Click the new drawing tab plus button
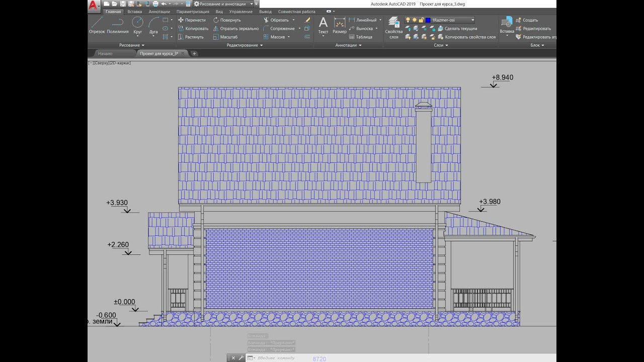 click(x=195, y=53)
